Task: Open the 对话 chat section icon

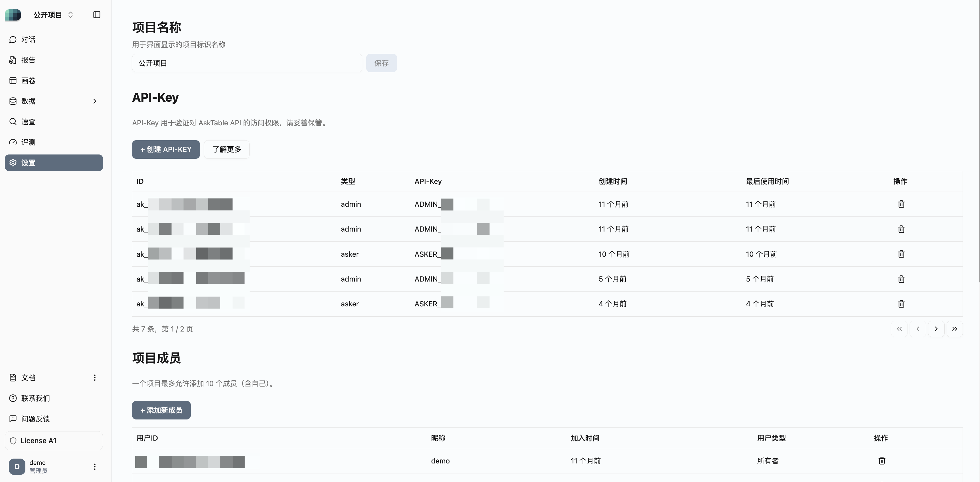Action: click(13, 39)
